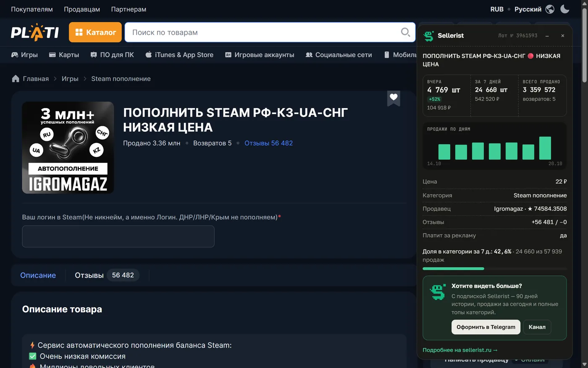
Task: Open Подробнее на sellerist.ru link
Action: pyautogui.click(x=460, y=350)
